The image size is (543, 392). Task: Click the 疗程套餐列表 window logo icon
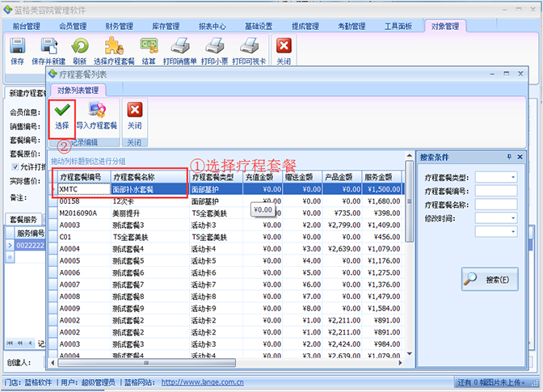pos(53,74)
